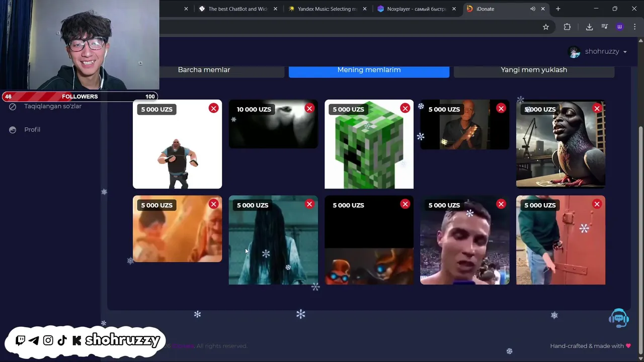The height and width of the screenshot is (362, 644).
Task: Open the Chrome three-dot menu
Action: coord(634,27)
